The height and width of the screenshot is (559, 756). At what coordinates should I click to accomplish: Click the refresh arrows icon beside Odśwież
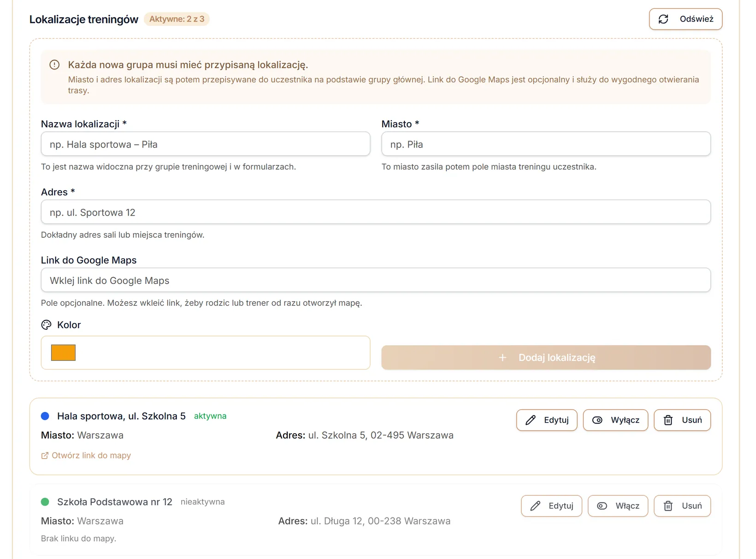point(663,19)
